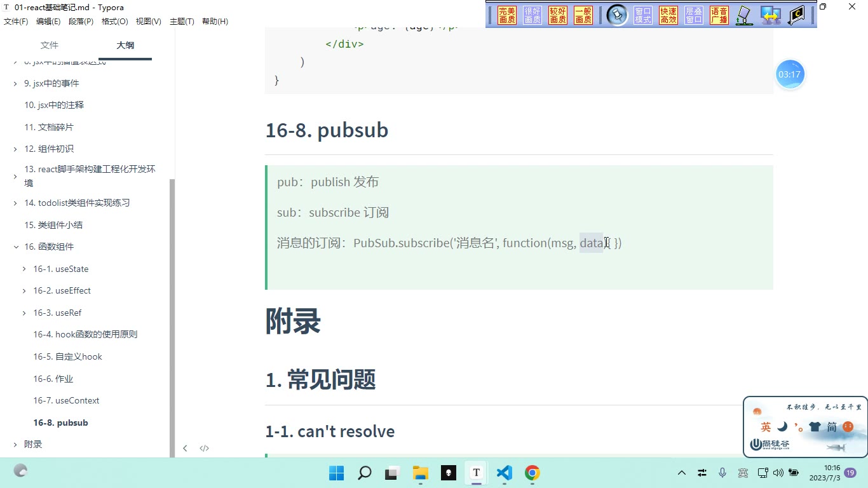The height and width of the screenshot is (488, 868).
Task: Open the 视图(V) menu
Action: (148, 22)
